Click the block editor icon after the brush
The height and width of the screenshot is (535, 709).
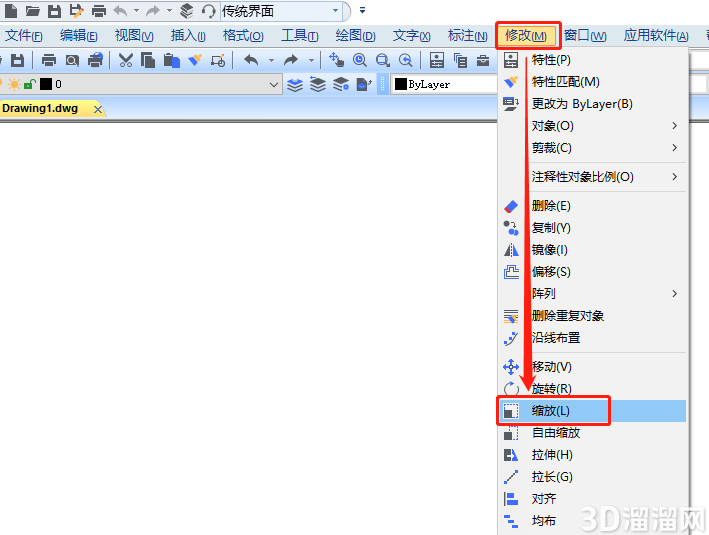[x=218, y=60]
